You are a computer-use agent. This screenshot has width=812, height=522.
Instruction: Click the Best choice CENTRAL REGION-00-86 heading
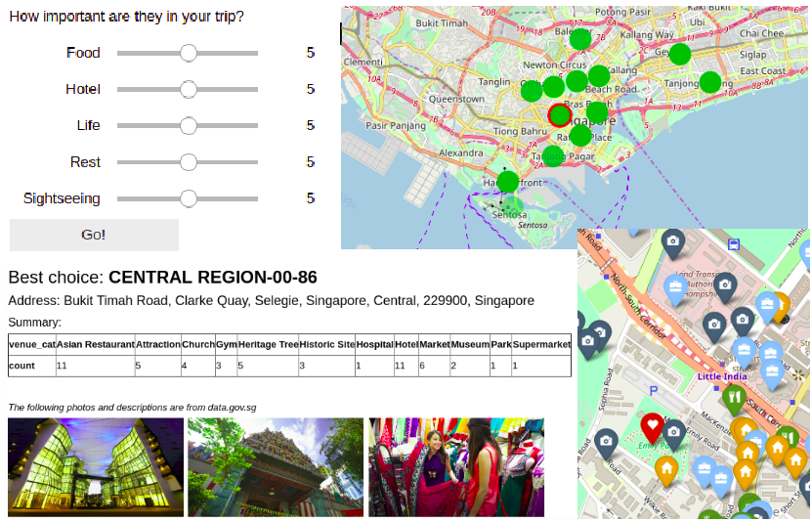click(162, 277)
